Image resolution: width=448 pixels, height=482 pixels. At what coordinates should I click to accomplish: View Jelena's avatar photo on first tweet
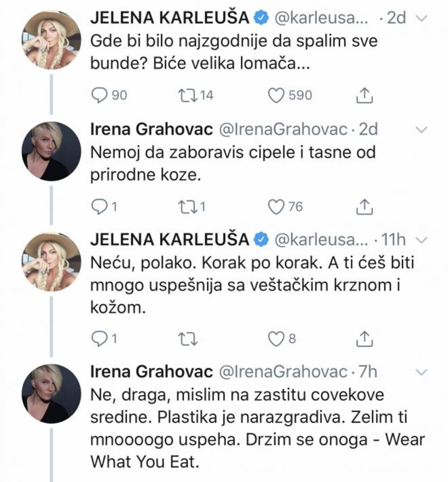point(52,39)
